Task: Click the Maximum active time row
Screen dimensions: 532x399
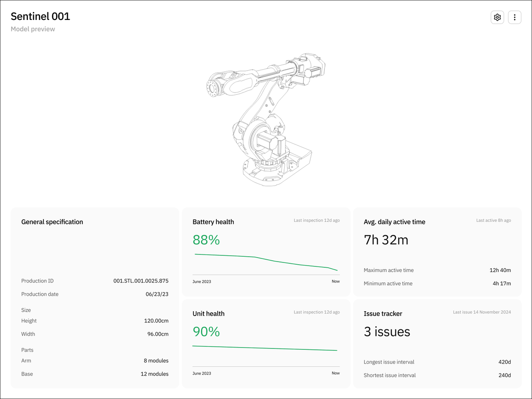Action: click(437, 270)
